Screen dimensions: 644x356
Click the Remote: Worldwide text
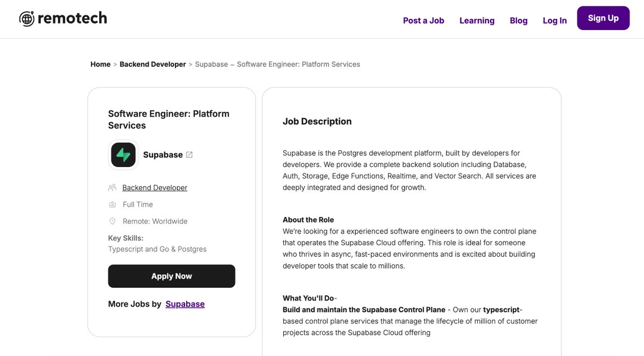[x=155, y=221]
